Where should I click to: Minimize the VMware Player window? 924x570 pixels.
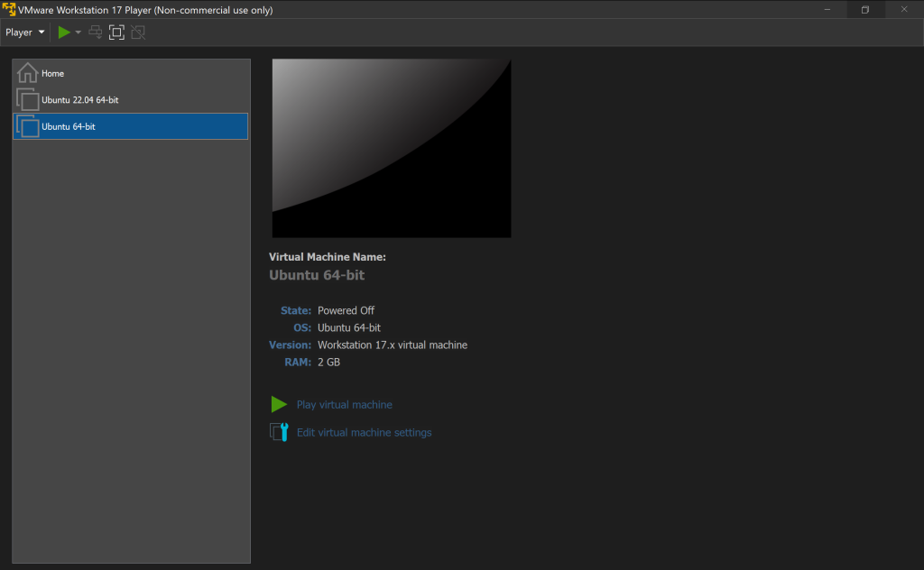(x=827, y=9)
